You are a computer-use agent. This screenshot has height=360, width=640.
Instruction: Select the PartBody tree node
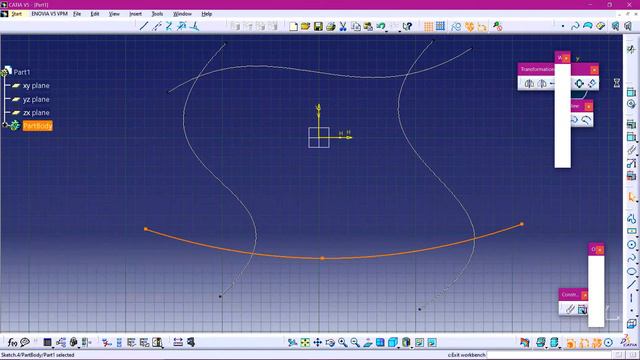pos(38,126)
